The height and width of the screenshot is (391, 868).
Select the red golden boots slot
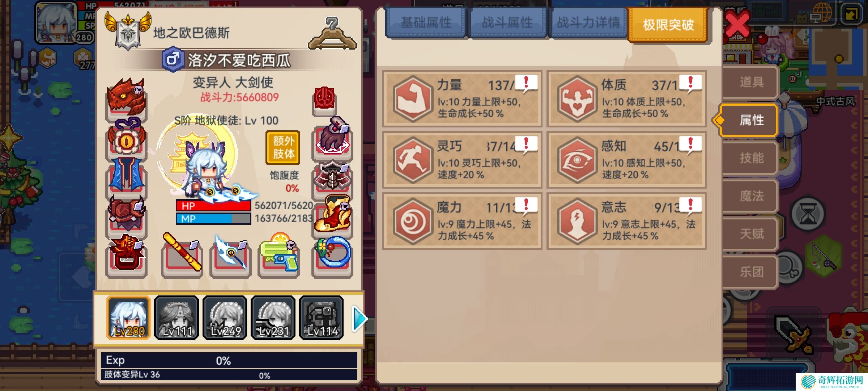click(332, 215)
